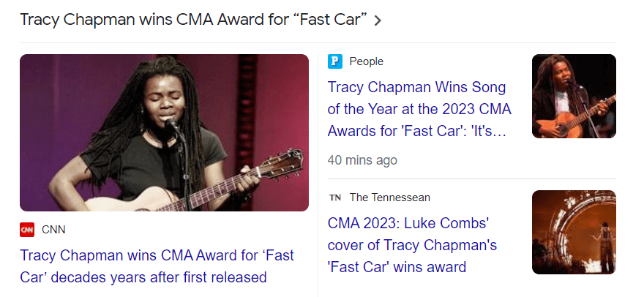The image size is (644, 297).
Task: Click the microphone in the large CNN photo
Action: pos(172,126)
